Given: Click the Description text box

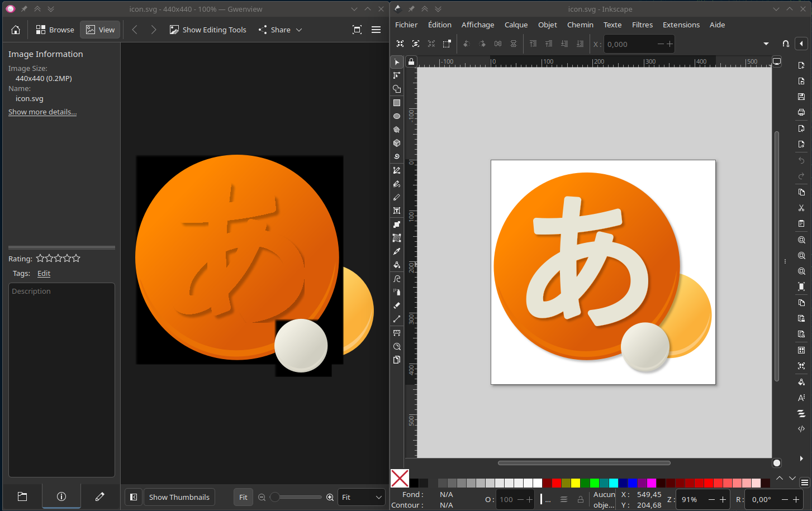Looking at the screenshot, I should point(61,380).
